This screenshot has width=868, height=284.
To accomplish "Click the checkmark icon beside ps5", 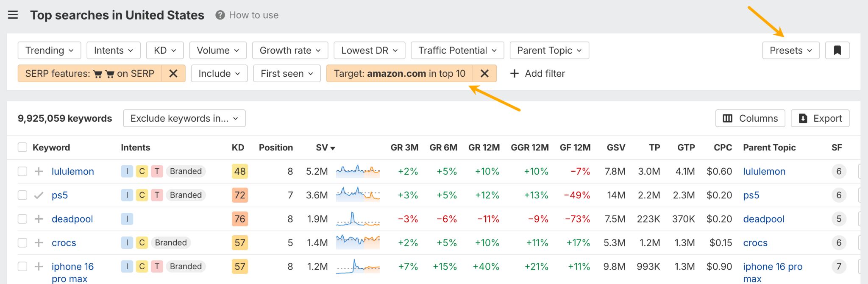I will 39,195.
